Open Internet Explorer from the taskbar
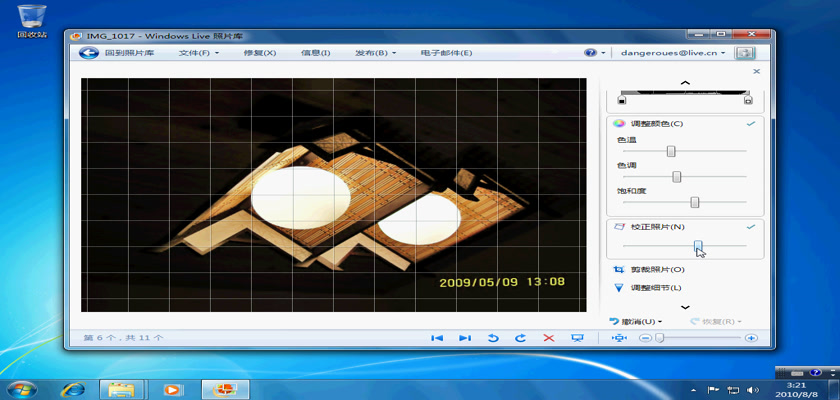 pyautogui.click(x=72, y=388)
